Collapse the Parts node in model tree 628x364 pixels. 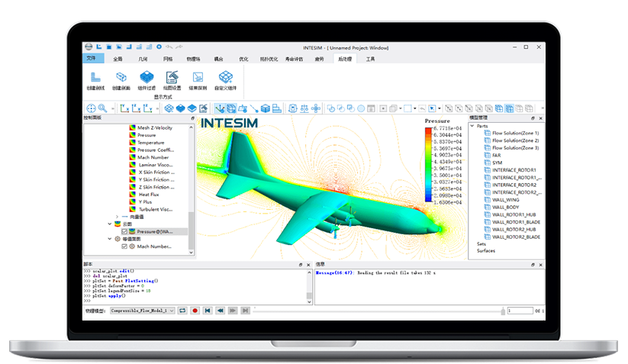(472, 126)
